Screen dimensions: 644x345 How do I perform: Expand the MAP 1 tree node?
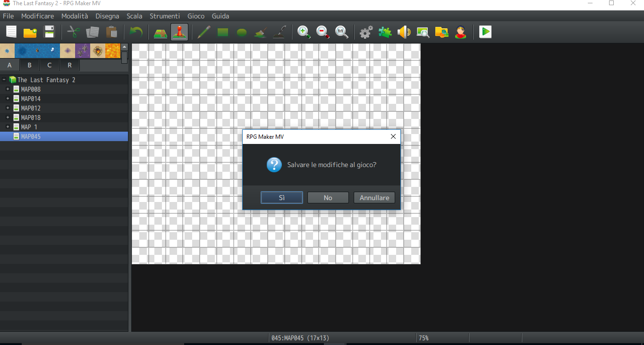pyautogui.click(x=8, y=127)
